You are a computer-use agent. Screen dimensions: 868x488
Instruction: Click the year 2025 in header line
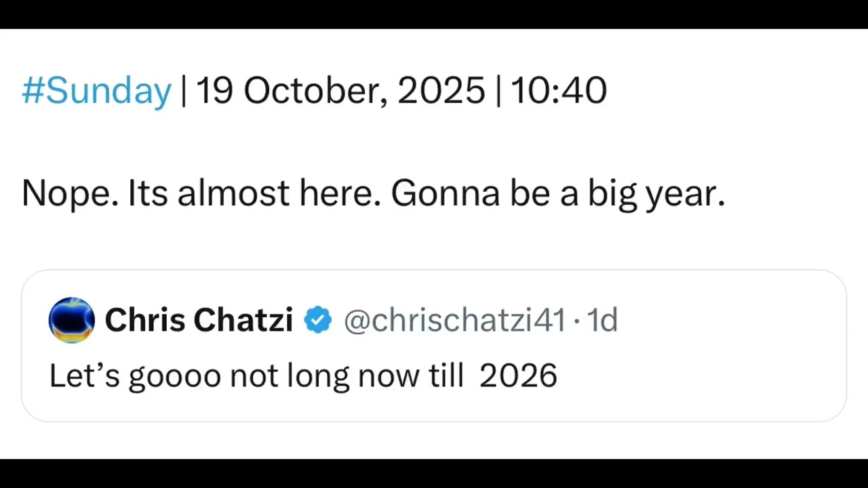pos(441,90)
